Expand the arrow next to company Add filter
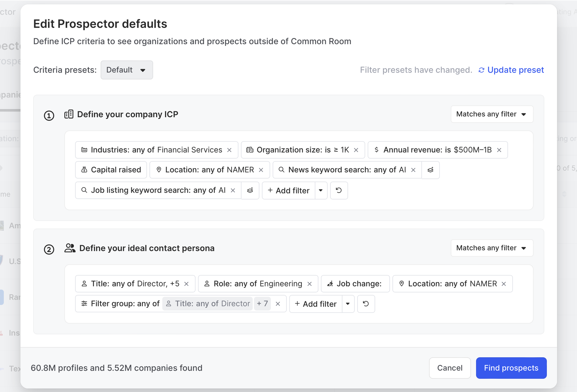This screenshot has height=392, width=577. 321,191
